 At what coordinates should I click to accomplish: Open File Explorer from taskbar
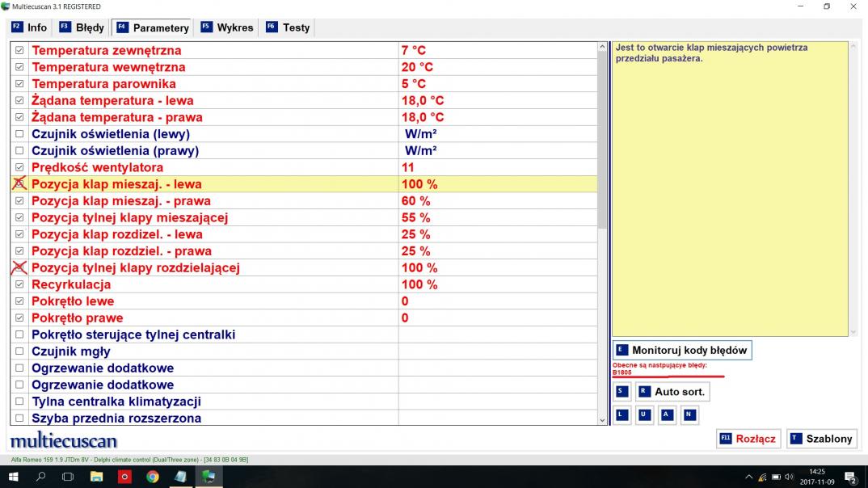tap(96, 477)
